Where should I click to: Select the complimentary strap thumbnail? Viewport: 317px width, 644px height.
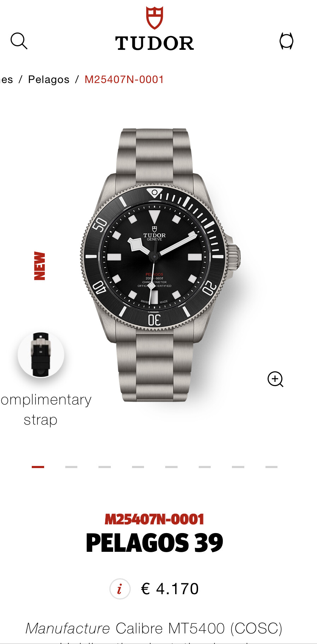tap(41, 355)
